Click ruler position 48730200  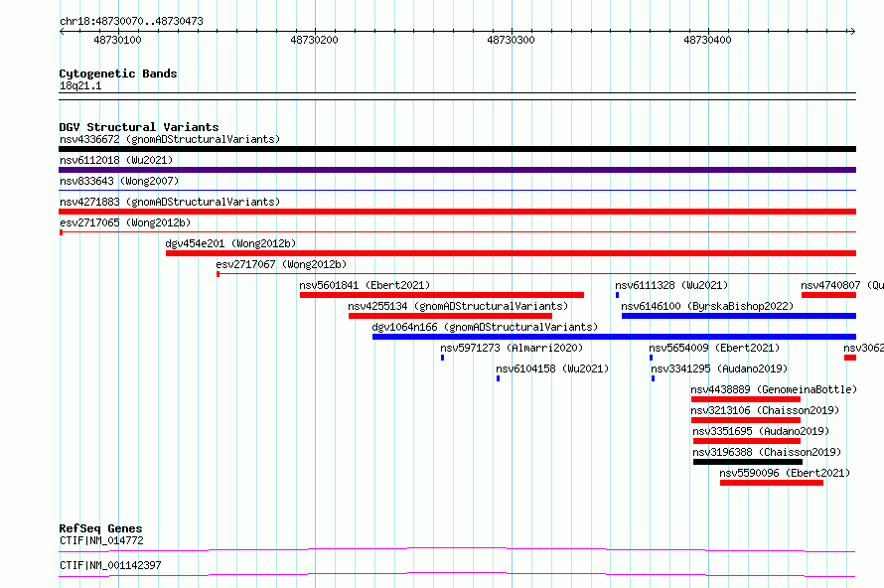314,40
